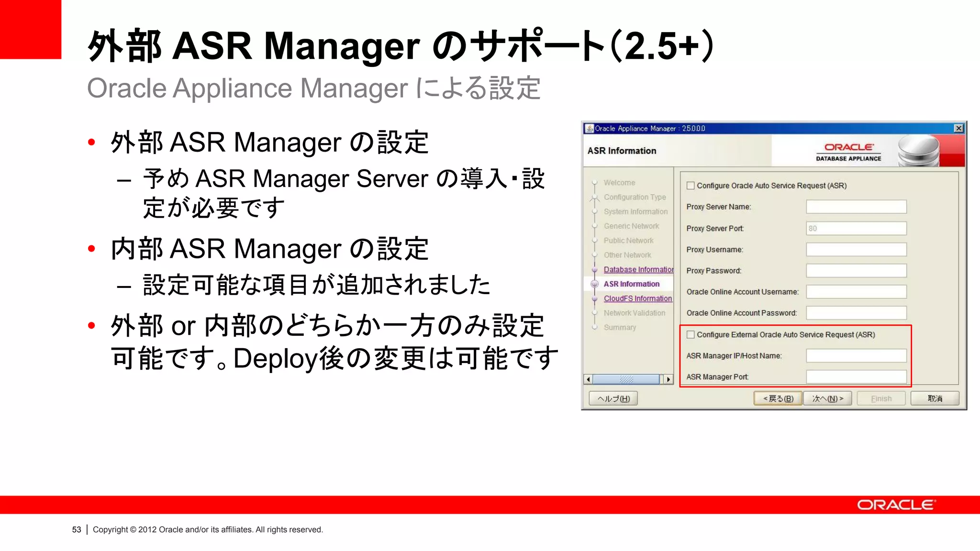Viewport: 980px width, 551px height.
Task: Click the slide page number 53
Action: click(x=77, y=529)
